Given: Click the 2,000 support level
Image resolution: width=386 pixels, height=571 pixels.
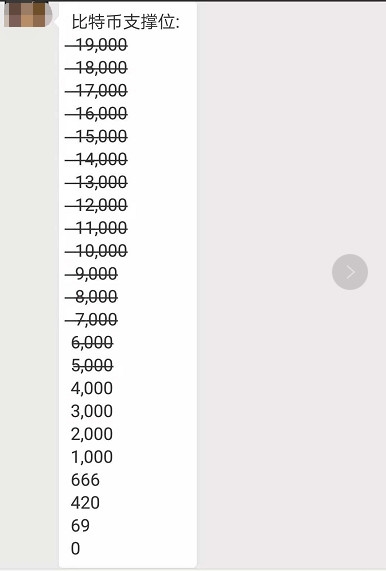Looking at the screenshot, I should pyautogui.click(x=92, y=434).
